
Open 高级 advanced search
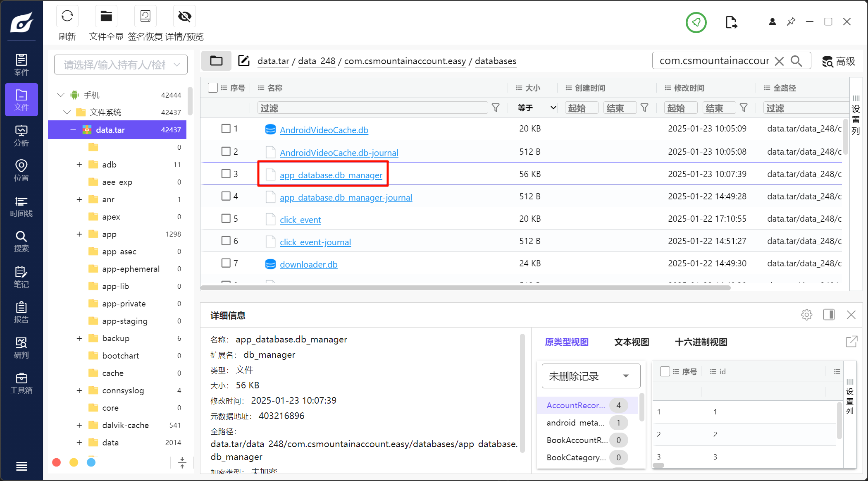(838, 61)
